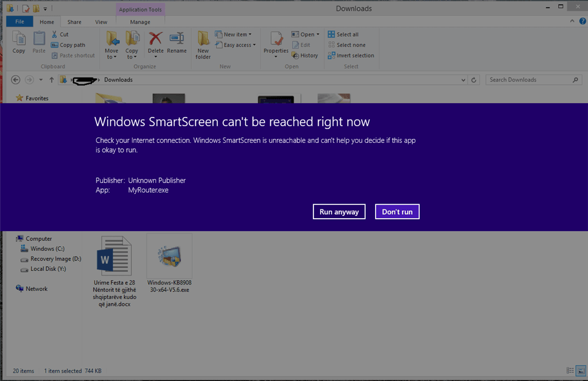
Task: Click the search magnifier icon
Action: pos(575,80)
